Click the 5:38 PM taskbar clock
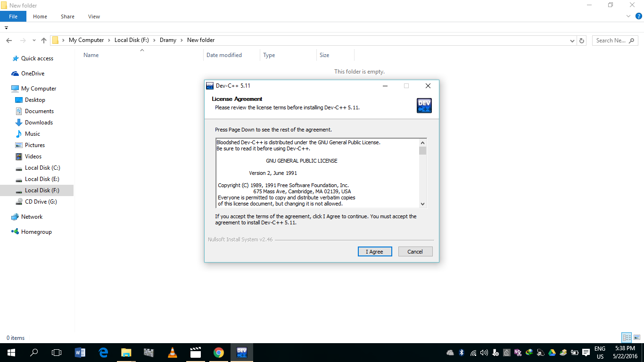This screenshot has width=644, height=362. (625, 348)
